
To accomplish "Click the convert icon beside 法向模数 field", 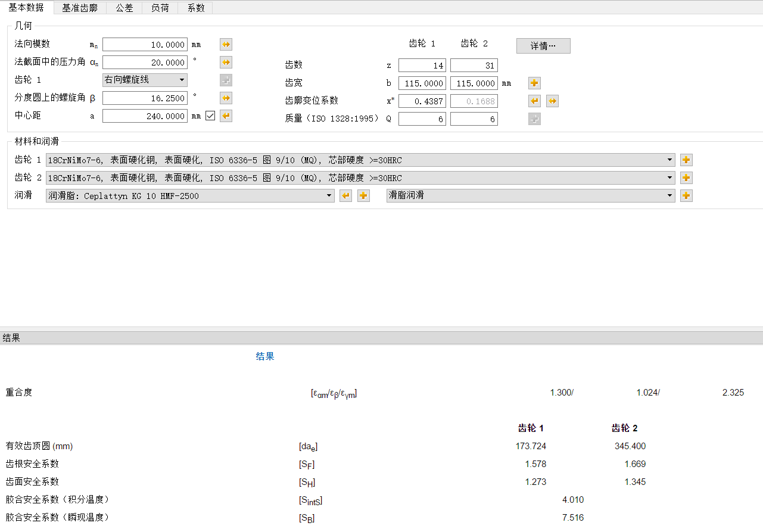I will coord(226,45).
